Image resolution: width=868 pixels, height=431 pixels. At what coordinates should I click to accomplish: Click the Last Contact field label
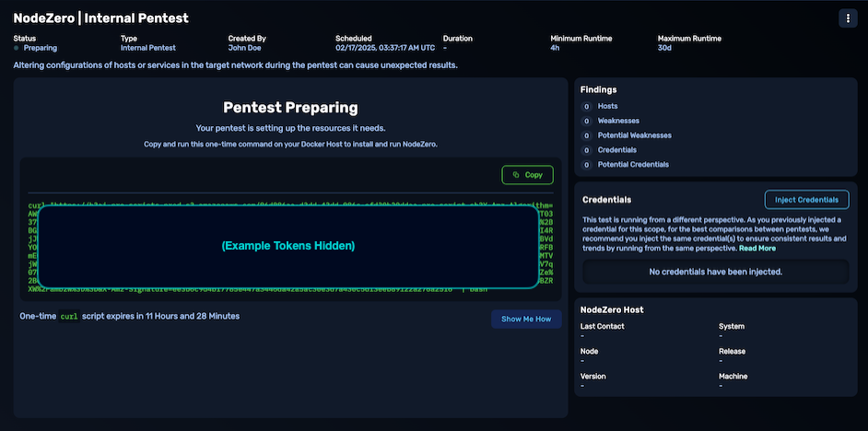point(603,326)
